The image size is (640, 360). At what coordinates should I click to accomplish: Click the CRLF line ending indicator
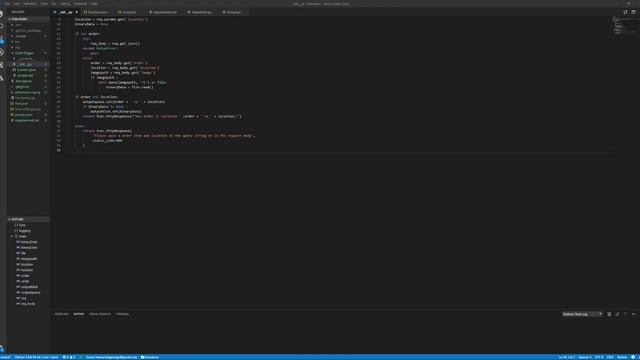(x=610, y=357)
